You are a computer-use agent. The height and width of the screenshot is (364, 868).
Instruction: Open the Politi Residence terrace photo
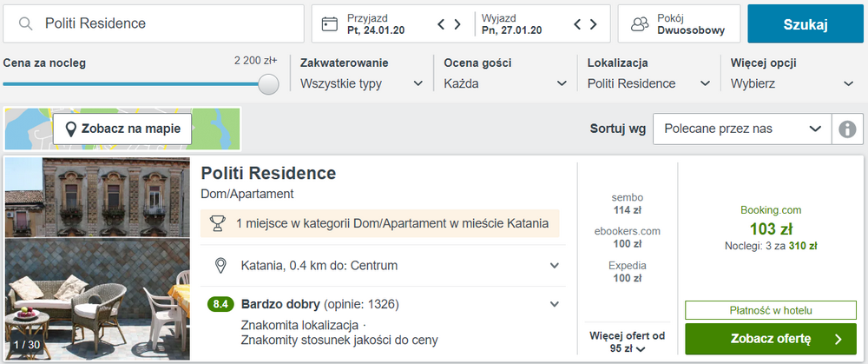[97, 259]
